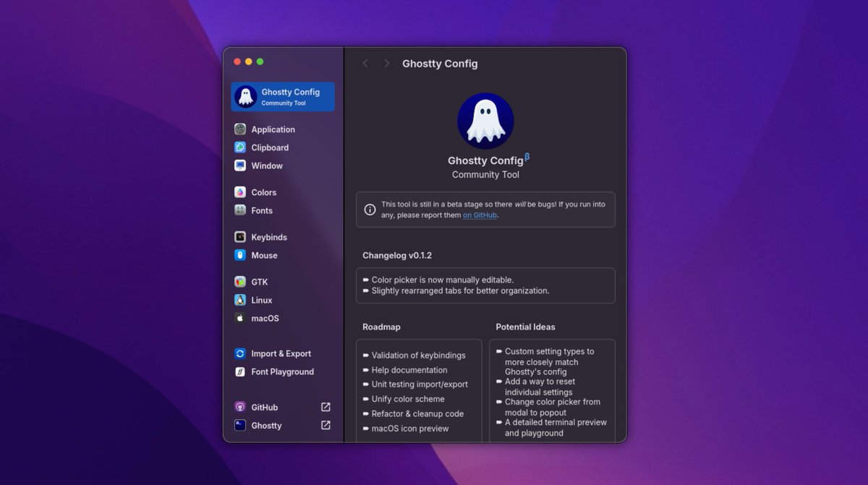Select the Mouse tab label
This screenshot has width=868, height=485.
[264, 255]
